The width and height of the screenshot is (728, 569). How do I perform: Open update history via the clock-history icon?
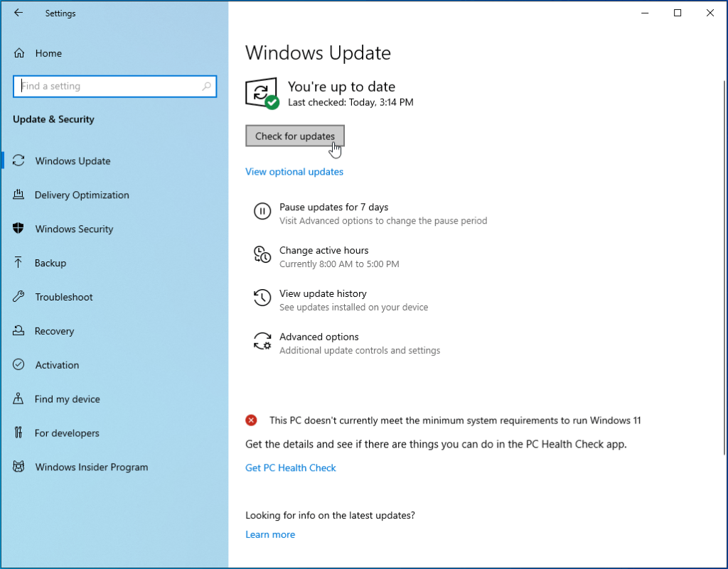(262, 298)
